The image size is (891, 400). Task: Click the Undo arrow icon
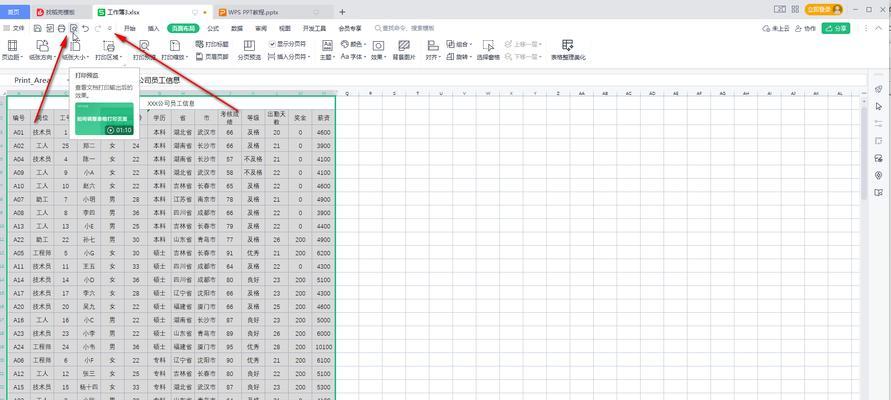point(86,28)
